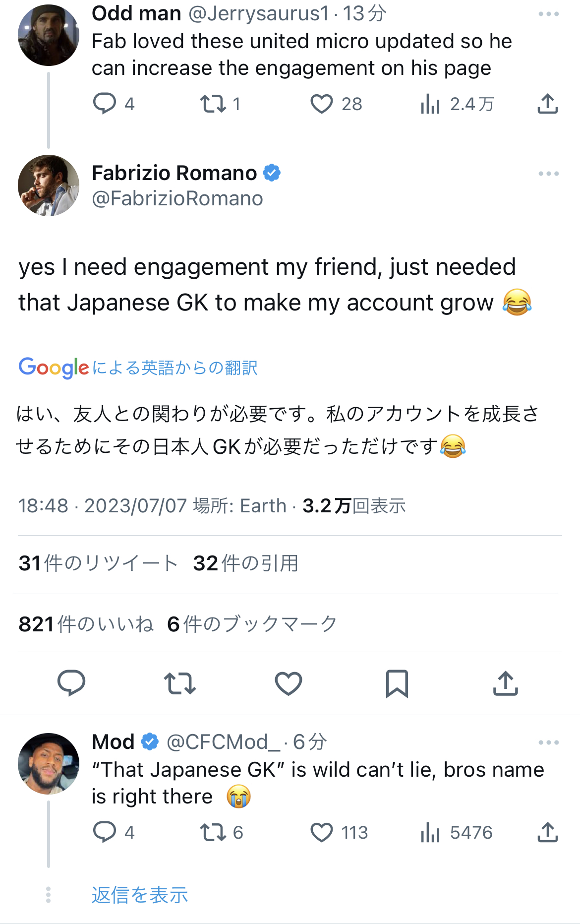The width and height of the screenshot is (580, 924).
Task: Share Fabrizio Romano's main tweet
Action: [x=506, y=683]
